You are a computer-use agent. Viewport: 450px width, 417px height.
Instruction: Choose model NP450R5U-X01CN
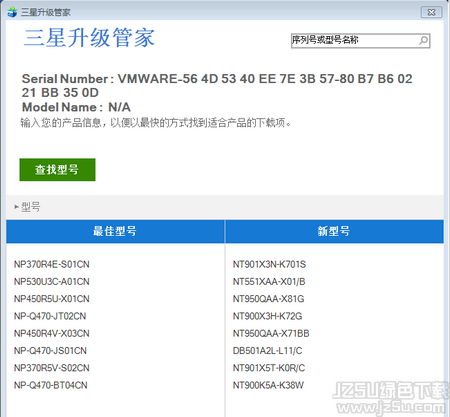pyautogui.click(x=52, y=299)
